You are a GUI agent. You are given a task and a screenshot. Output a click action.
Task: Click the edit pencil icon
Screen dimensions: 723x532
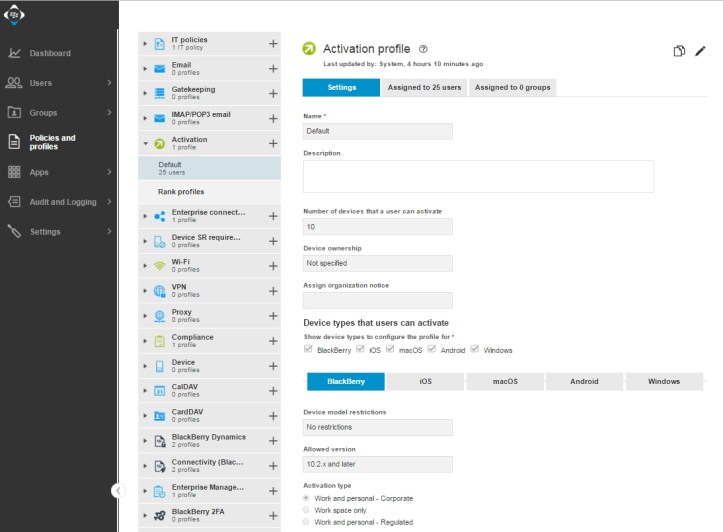point(700,51)
